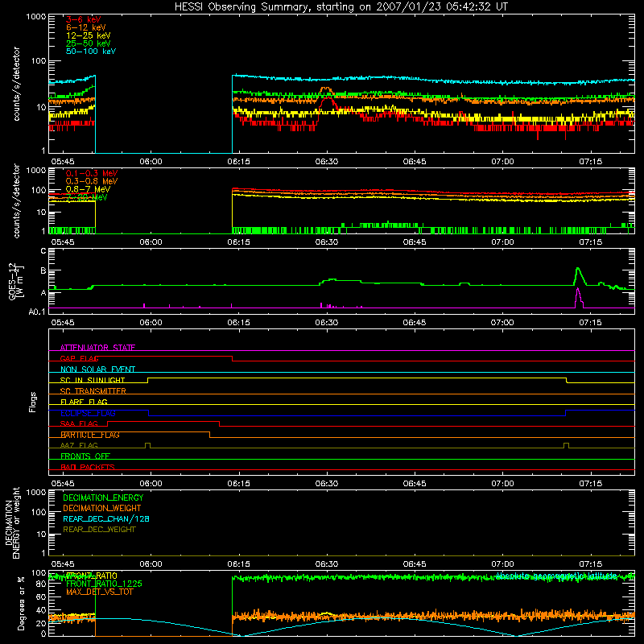Click the REAR_DEC_WEIGHT legend entry
The width and height of the screenshot is (644, 644).
coord(99,530)
